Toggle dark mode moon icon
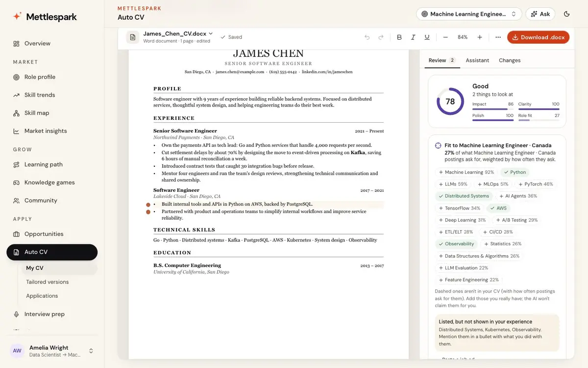588x368 pixels. pyautogui.click(x=567, y=14)
